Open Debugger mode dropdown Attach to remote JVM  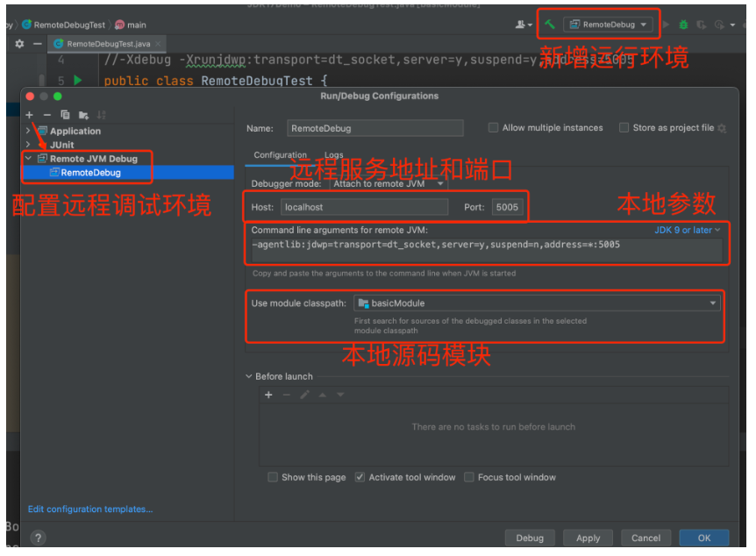389,184
